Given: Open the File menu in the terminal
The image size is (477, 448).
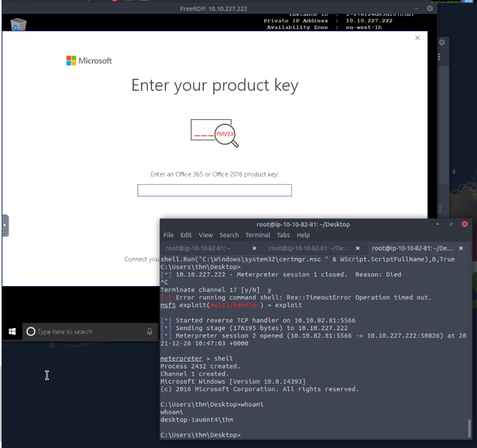Looking at the screenshot, I should 168,235.
